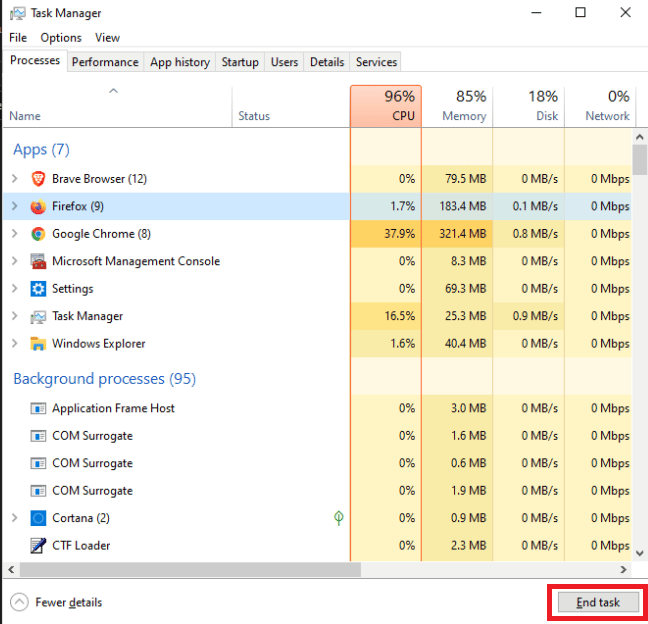Click Windows Explorer's 40.4 MB memory value
The image size is (648, 624).
click(x=465, y=344)
